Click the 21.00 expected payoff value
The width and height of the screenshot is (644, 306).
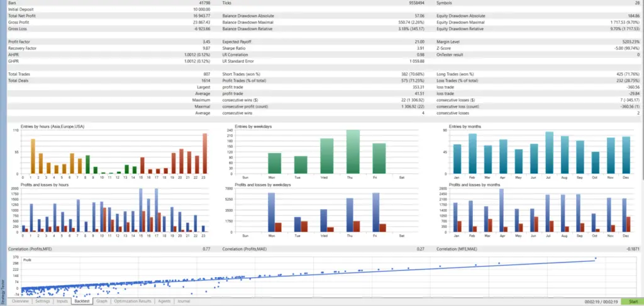419,42
